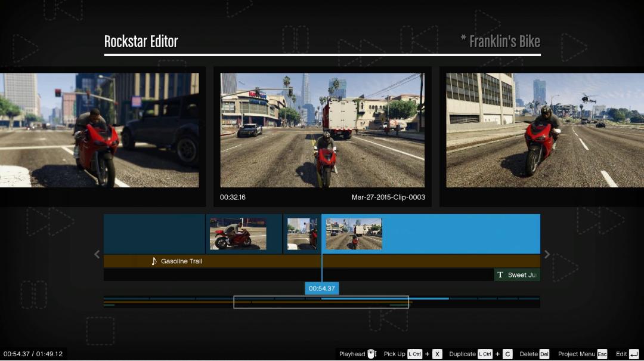Click the Del key icon
The width and height of the screenshot is (644, 361).
pos(544,354)
